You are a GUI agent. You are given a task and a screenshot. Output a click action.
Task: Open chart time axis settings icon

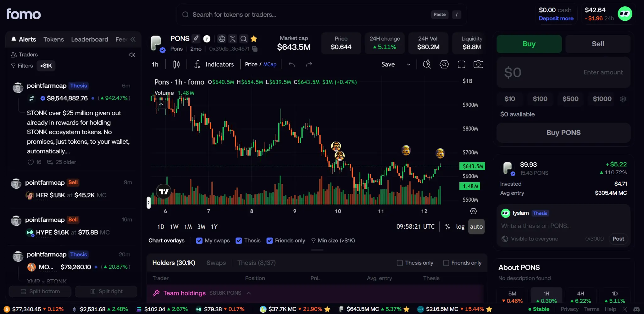click(x=473, y=211)
